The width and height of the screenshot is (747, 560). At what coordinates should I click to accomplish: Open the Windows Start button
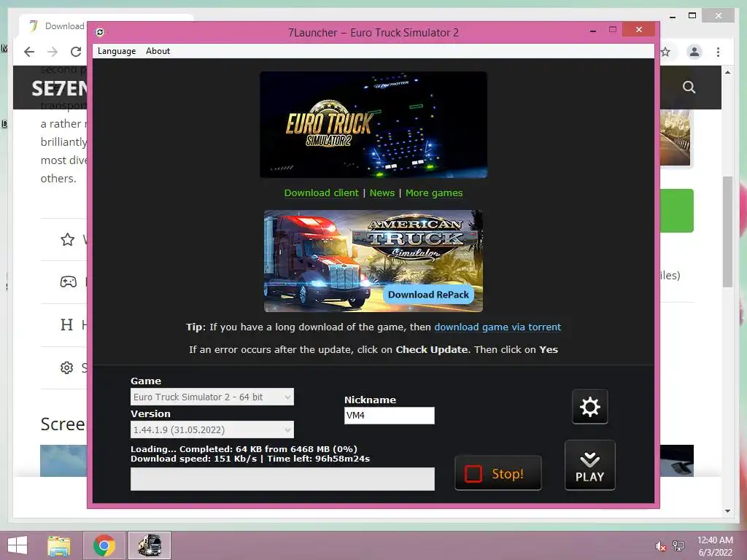coord(18,545)
